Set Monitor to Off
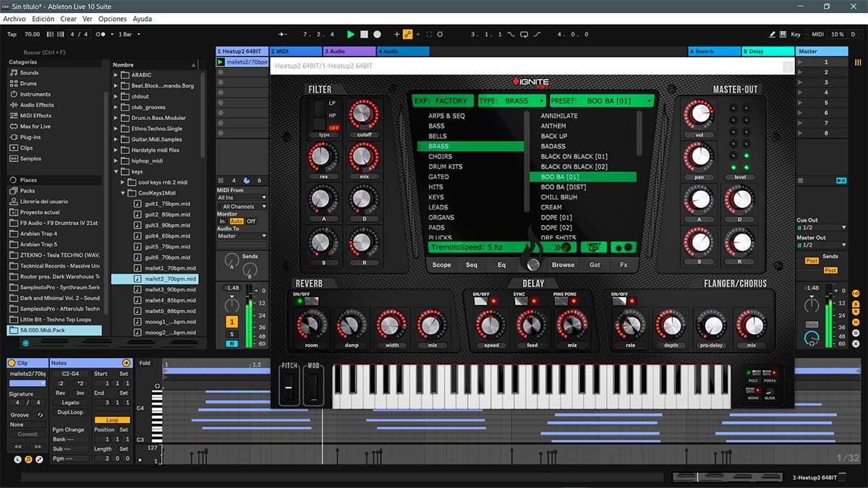 tap(251, 221)
